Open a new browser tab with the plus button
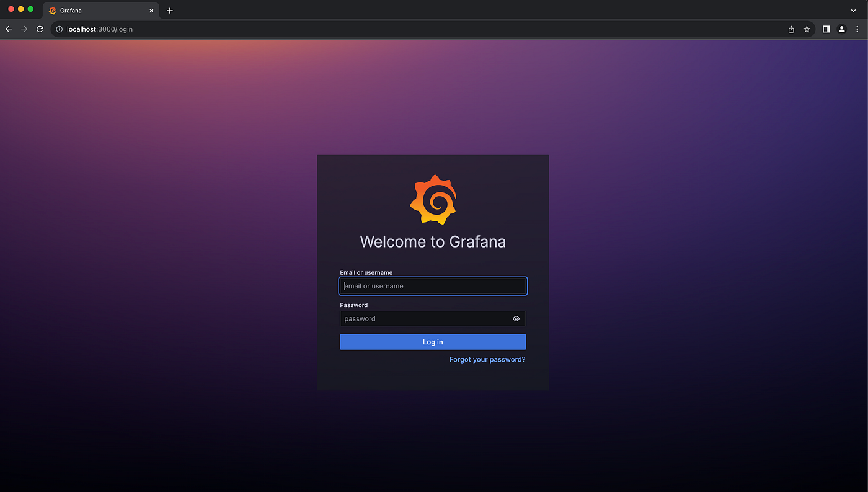868x492 pixels. [x=170, y=10]
